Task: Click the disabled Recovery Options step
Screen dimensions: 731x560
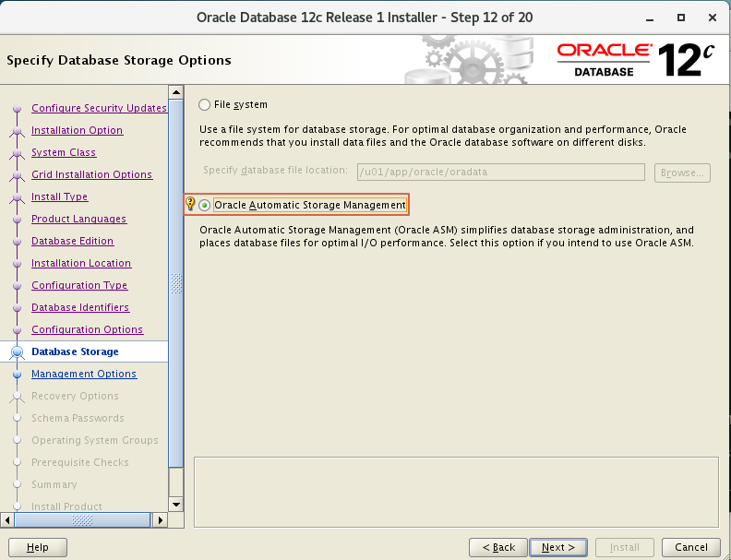Action: [75, 396]
